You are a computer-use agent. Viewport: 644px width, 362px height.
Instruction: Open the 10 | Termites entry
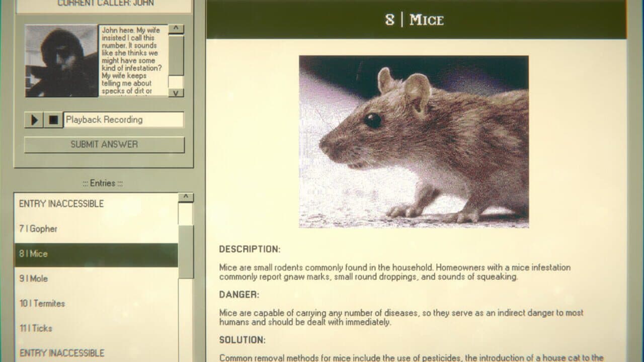pos(96,303)
